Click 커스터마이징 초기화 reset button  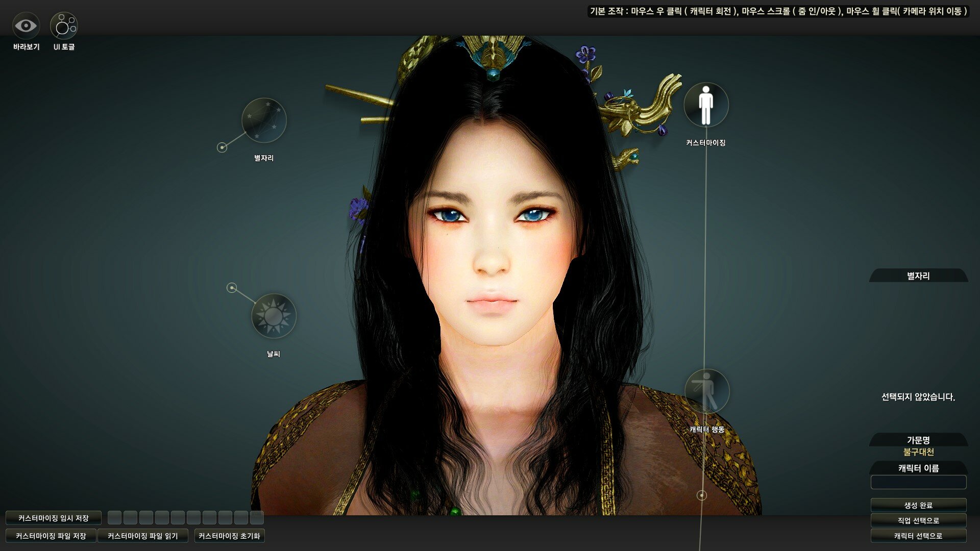point(230,536)
